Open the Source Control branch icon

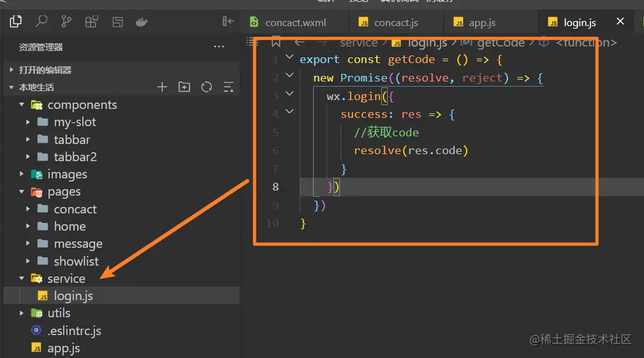tap(66, 22)
